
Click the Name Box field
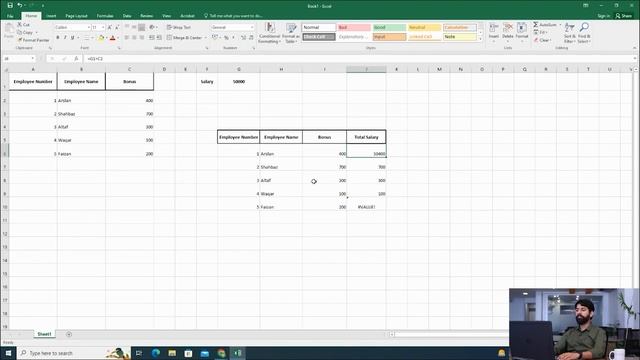[18, 59]
